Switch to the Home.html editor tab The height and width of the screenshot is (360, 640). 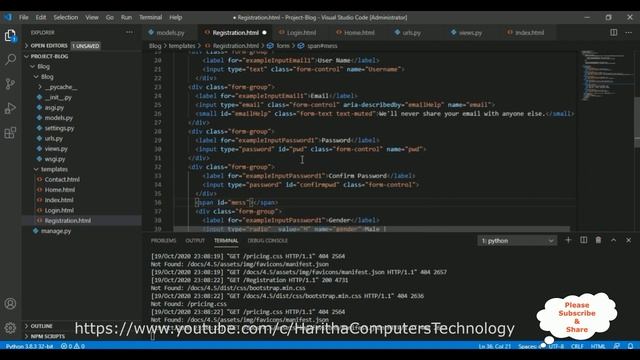point(359,33)
